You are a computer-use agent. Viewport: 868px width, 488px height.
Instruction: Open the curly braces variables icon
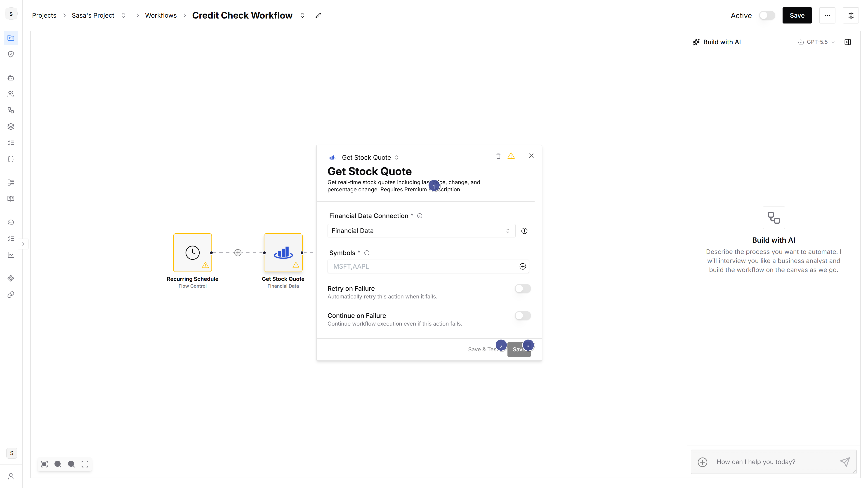click(x=11, y=159)
